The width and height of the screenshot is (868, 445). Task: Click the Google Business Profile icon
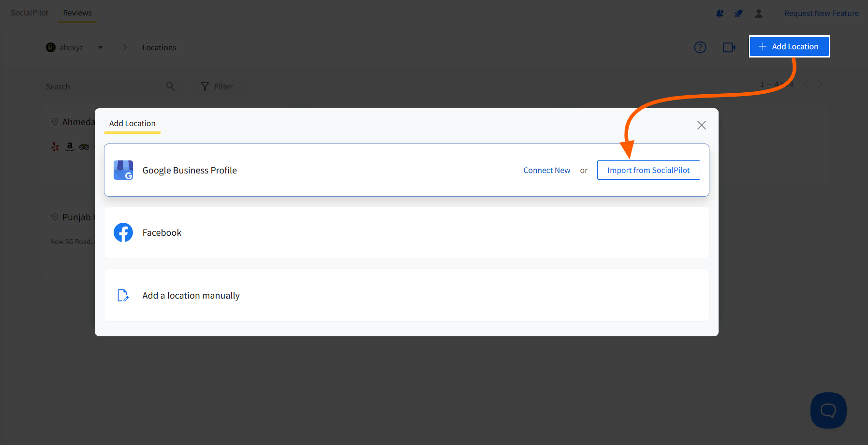(x=123, y=170)
